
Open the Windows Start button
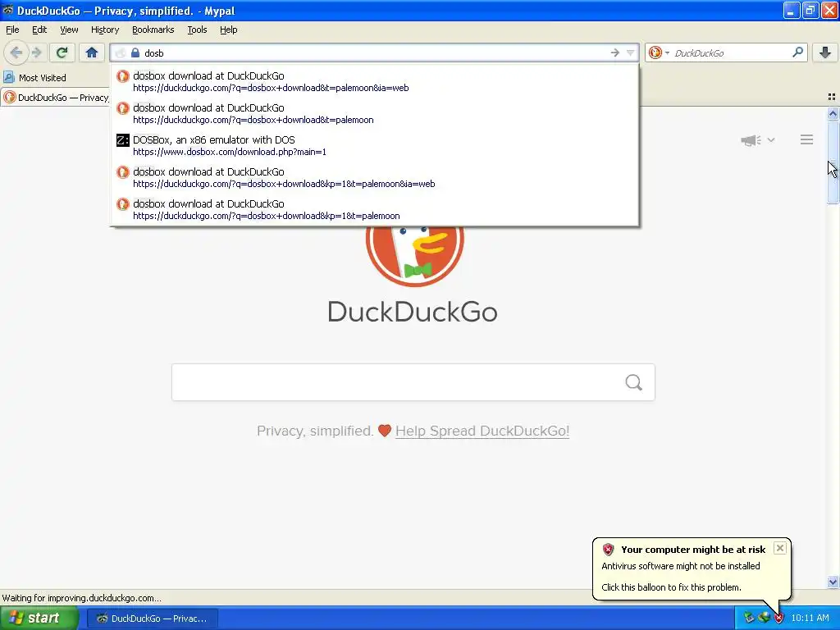pos(39,618)
